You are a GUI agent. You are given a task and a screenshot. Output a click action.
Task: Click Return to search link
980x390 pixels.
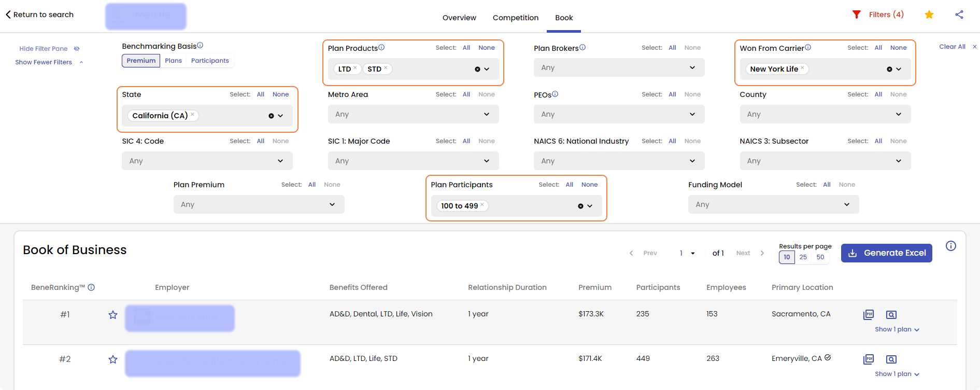44,15
